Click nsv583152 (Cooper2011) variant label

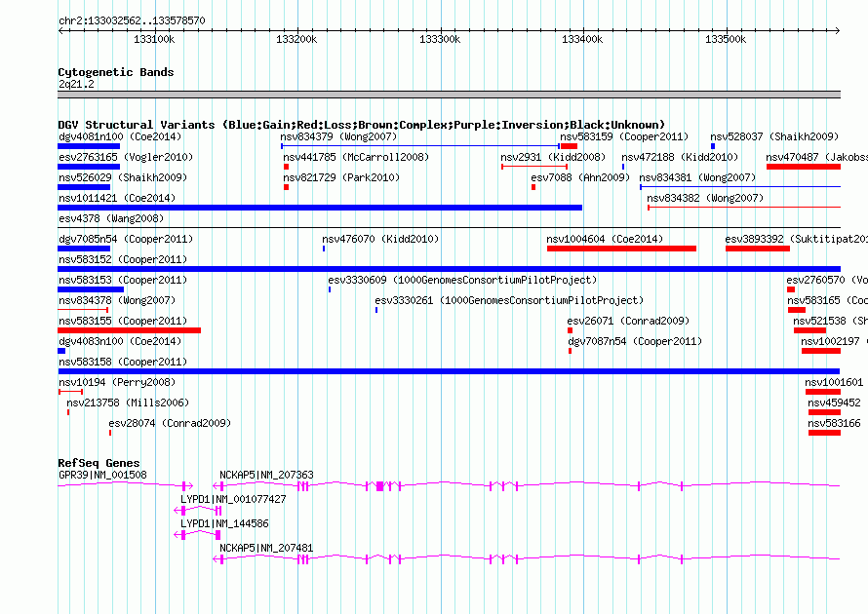pyautogui.click(x=123, y=259)
